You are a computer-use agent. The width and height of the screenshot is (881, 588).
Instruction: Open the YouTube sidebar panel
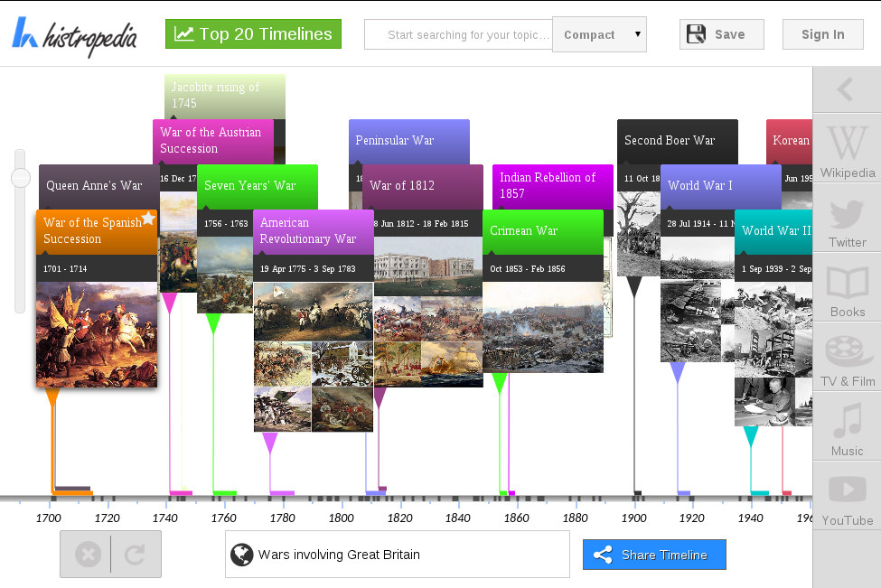pos(847,499)
